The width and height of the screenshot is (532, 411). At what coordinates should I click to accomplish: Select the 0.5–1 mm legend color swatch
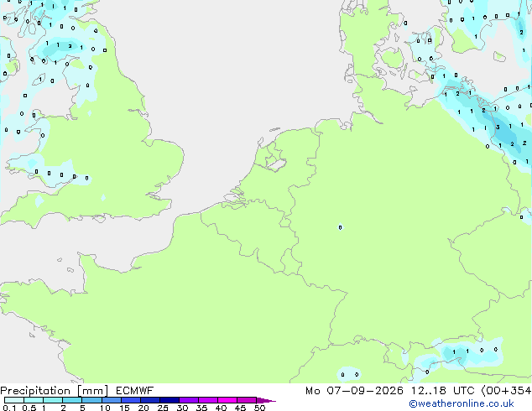point(34,400)
